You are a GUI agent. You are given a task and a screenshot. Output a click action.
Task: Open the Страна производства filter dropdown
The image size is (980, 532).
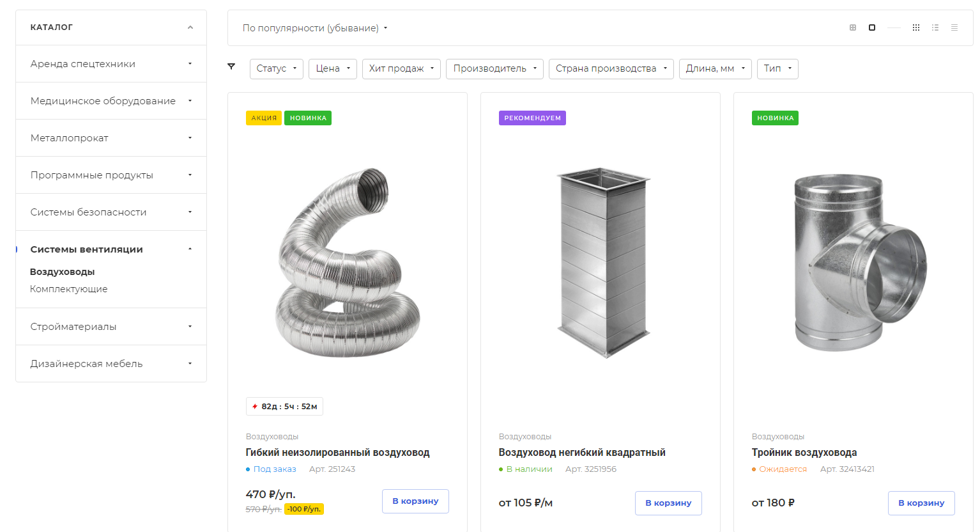point(611,68)
